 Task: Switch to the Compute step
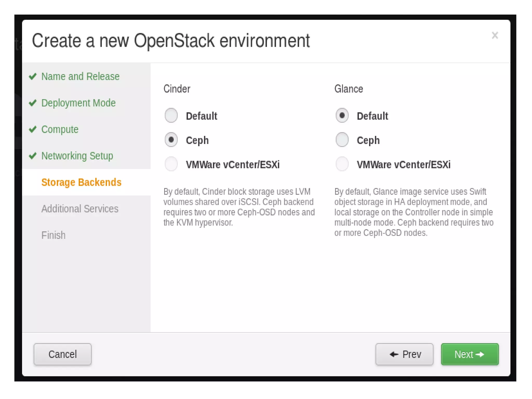60,129
